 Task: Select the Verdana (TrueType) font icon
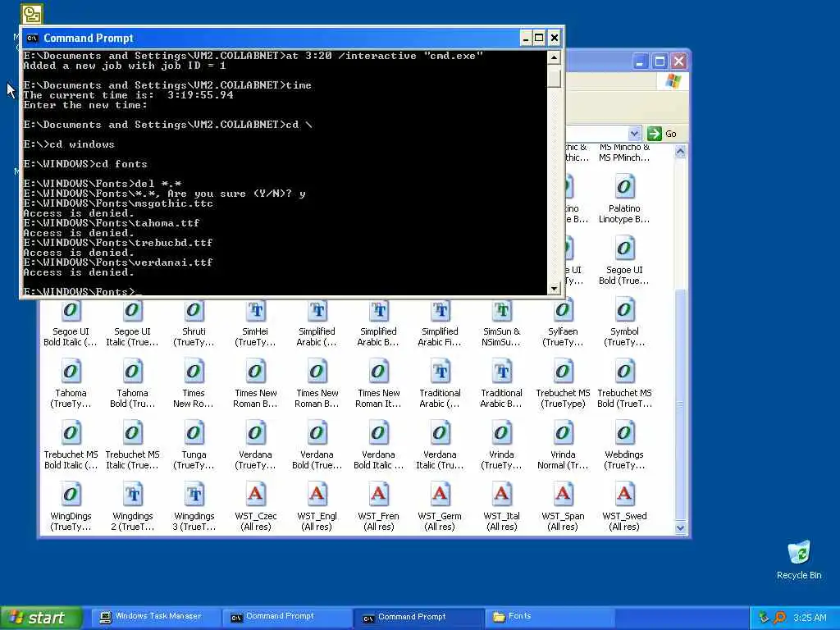(256, 433)
